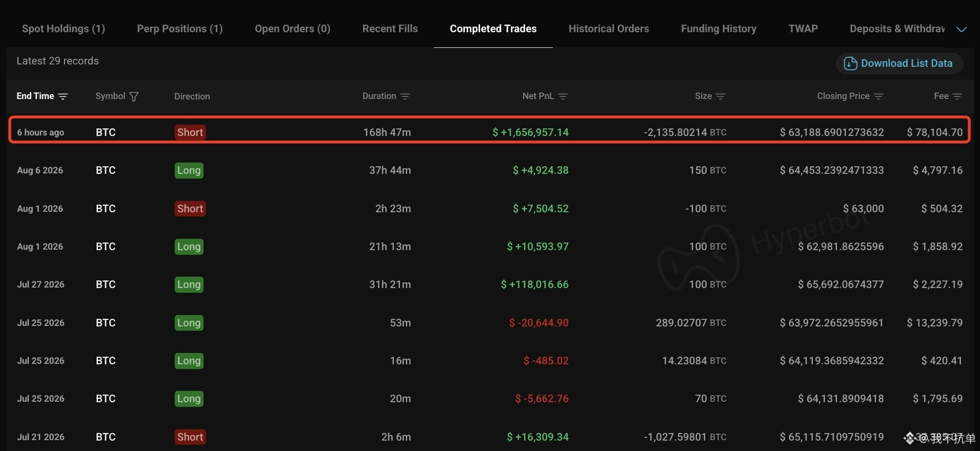Open the Spot Holdings (1) tab
This screenshot has height=451, width=980.
(63, 29)
